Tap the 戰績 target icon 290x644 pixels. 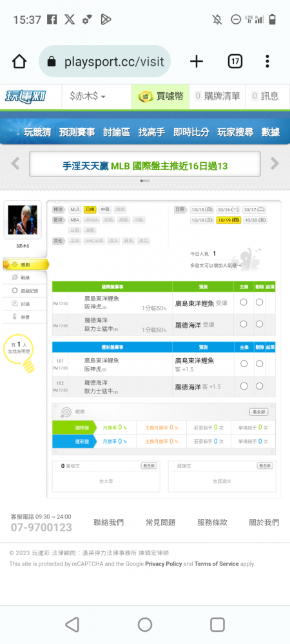(66, 412)
